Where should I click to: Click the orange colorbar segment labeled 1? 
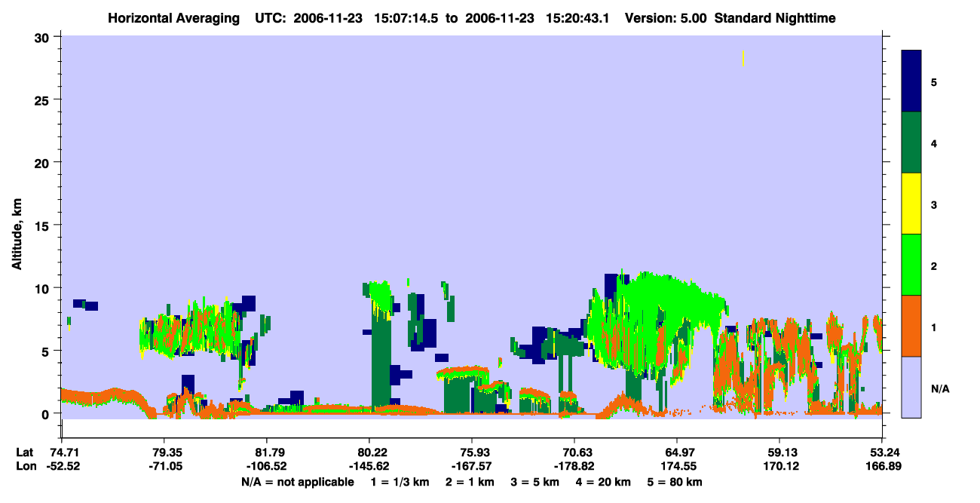click(x=911, y=326)
